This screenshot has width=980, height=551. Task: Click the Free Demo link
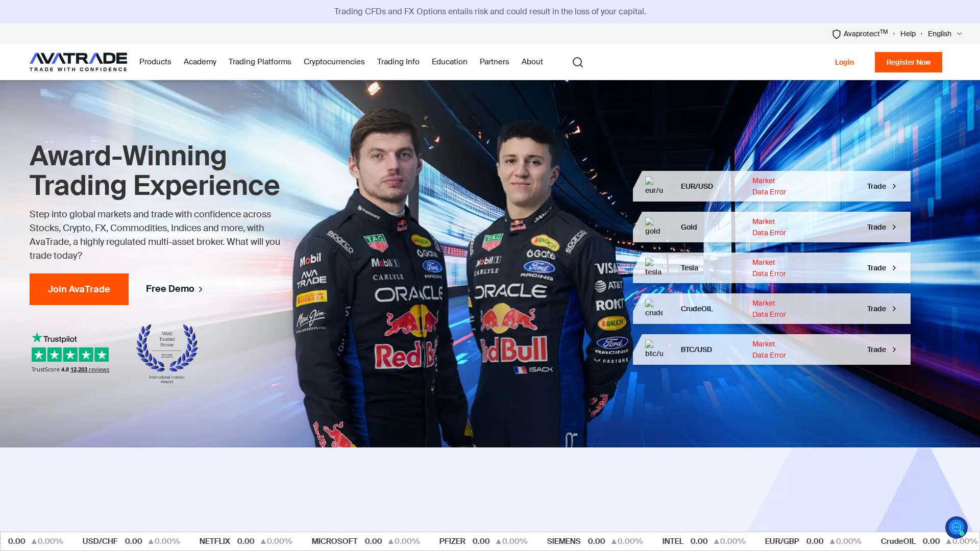click(x=174, y=289)
